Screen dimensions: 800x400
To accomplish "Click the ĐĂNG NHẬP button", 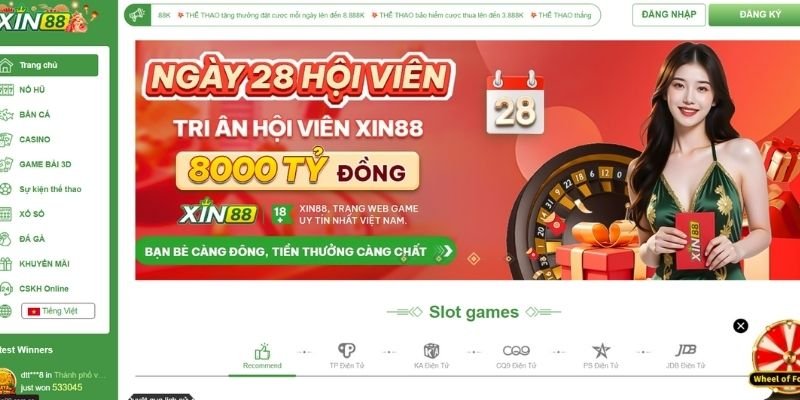I will tap(668, 15).
